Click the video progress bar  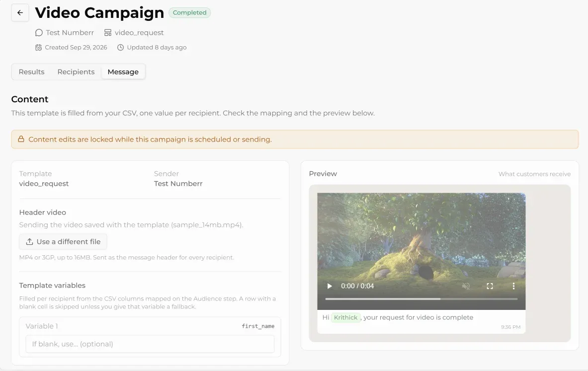[x=421, y=299]
